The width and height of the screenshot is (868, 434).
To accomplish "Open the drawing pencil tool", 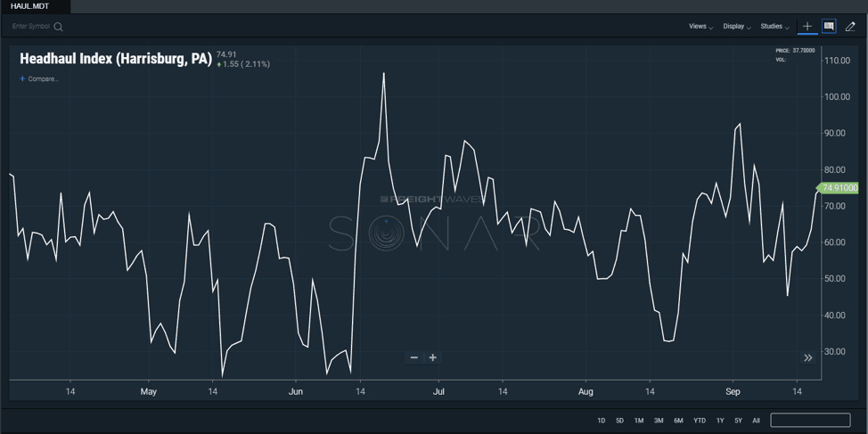I will click(x=850, y=27).
